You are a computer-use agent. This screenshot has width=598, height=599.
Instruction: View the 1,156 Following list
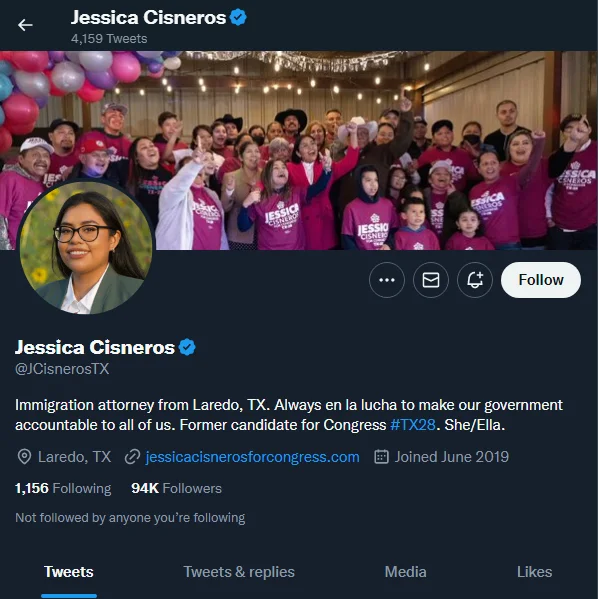tap(63, 488)
